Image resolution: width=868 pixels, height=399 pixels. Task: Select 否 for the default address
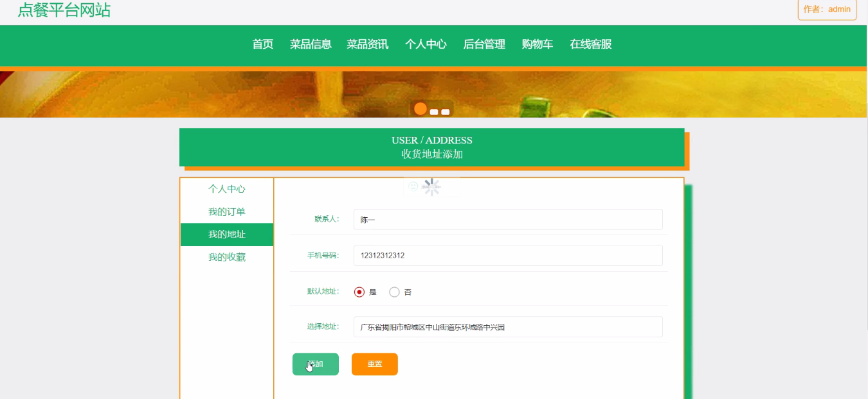(x=395, y=292)
